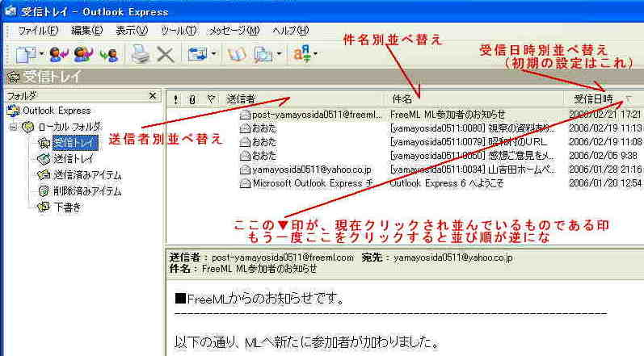The height and width of the screenshot is (356, 644).
Task: Click envelope icon of Outlook Express 6 へようこそ row
Action: pyautogui.click(x=245, y=183)
